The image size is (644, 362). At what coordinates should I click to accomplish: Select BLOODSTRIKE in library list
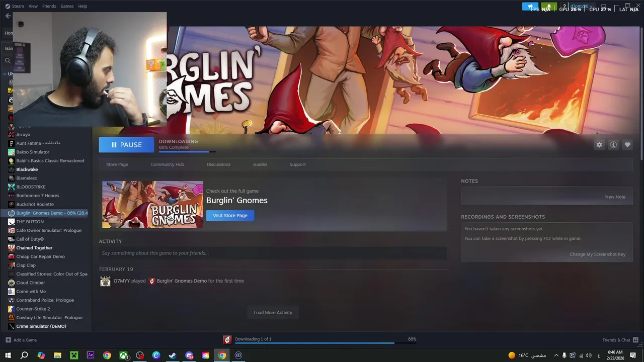31,187
